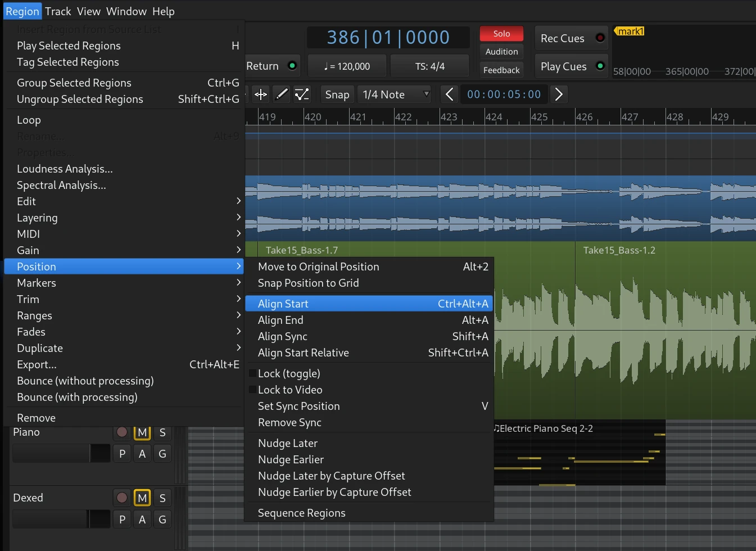Screen dimensions: 756x551
Task: Choose Spectral Analysis... item
Action: (124, 185)
